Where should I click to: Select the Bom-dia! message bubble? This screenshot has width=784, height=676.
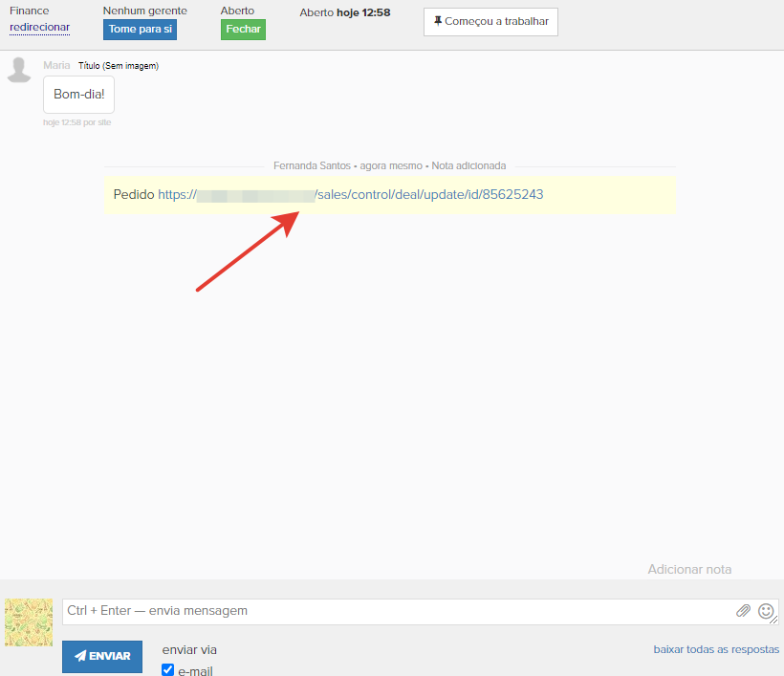(x=78, y=95)
